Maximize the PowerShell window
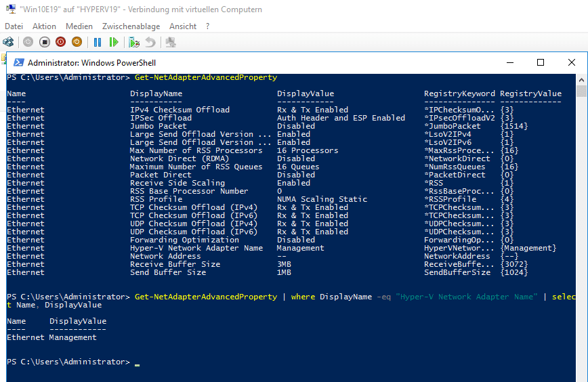The height and width of the screenshot is (382, 588). [x=541, y=62]
